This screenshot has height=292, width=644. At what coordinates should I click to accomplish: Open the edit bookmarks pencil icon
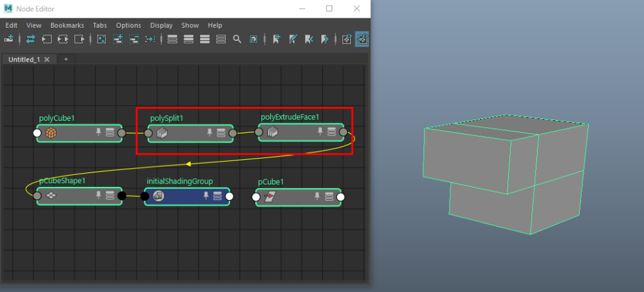click(x=292, y=39)
